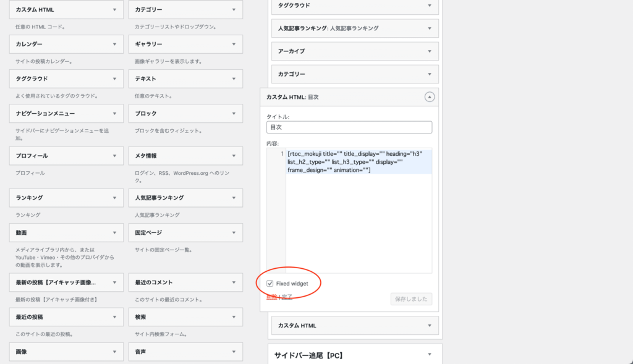
Task: Click the 削除 link in the widget
Action: pos(271,297)
